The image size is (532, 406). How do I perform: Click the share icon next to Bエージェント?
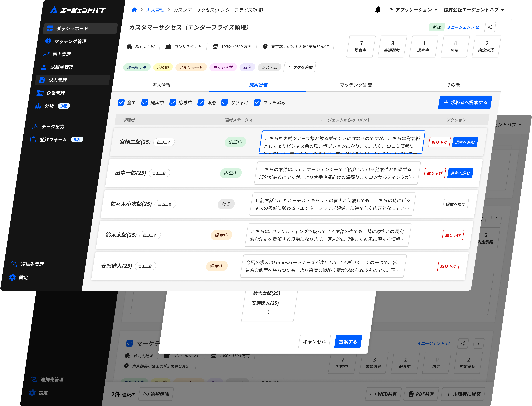(x=490, y=27)
